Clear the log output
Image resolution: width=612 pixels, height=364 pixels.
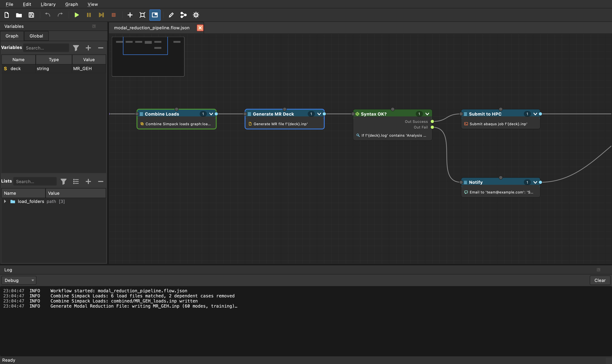click(x=600, y=280)
